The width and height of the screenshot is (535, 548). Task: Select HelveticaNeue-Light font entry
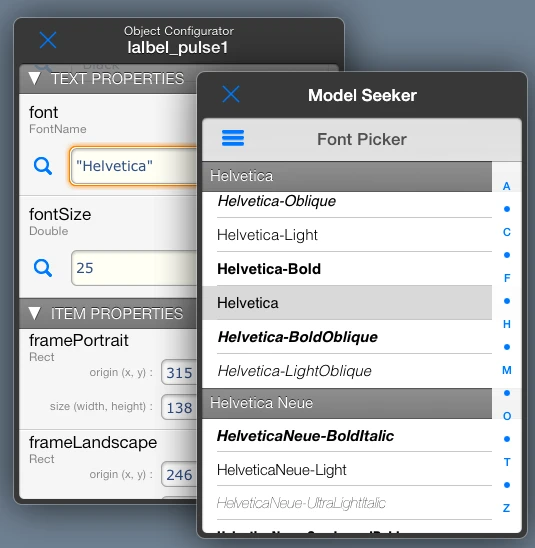point(347,469)
